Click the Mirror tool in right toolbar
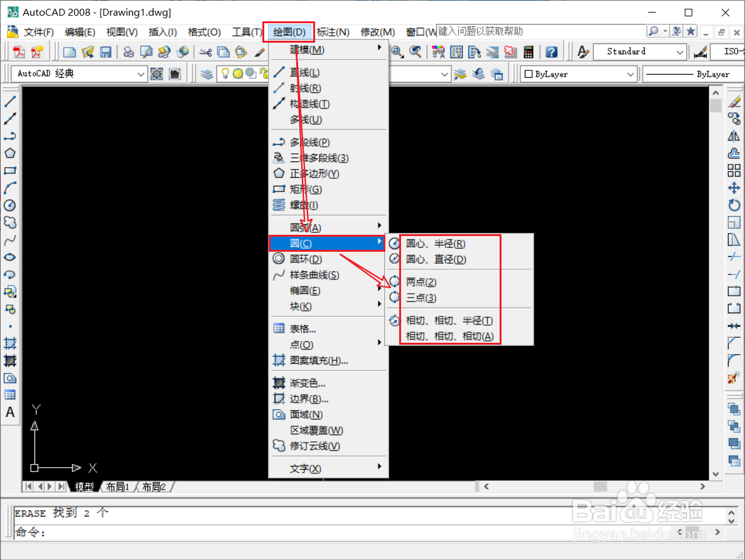Screen dimensions: 745x560 [x=734, y=136]
